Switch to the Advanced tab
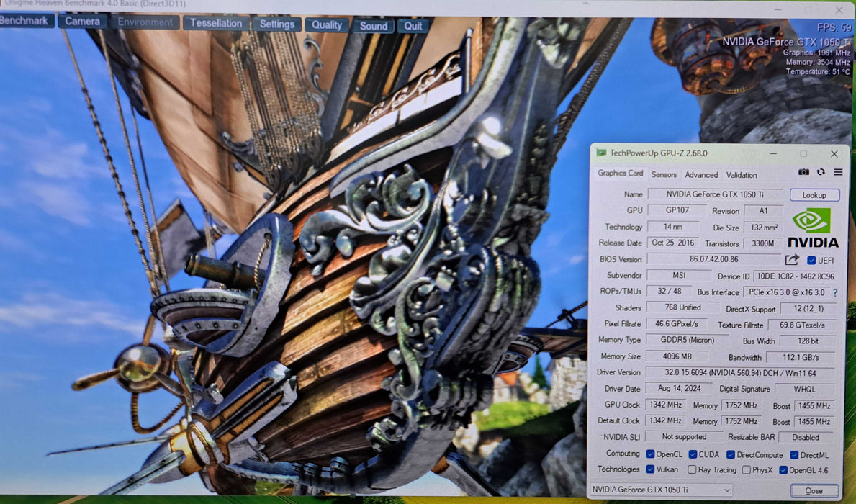 point(701,175)
